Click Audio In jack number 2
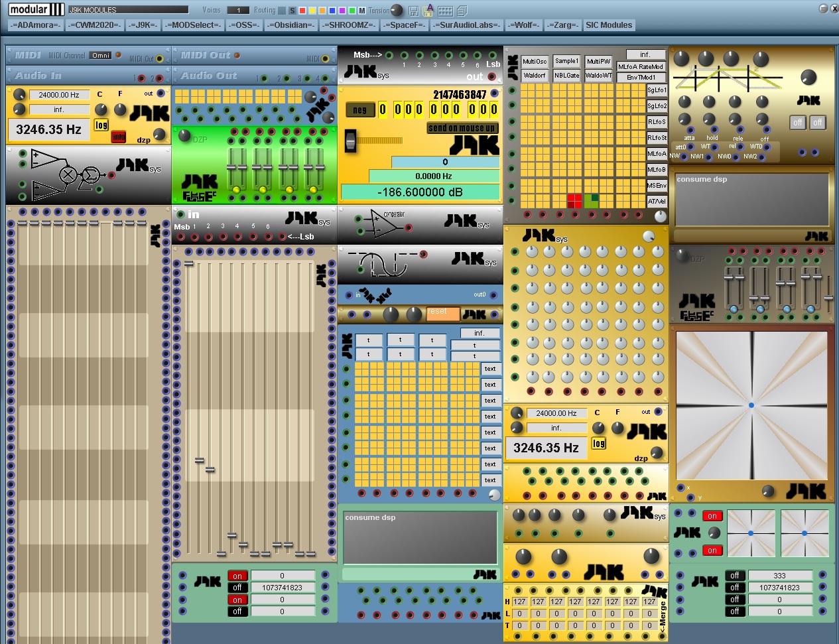 click(x=159, y=78)
